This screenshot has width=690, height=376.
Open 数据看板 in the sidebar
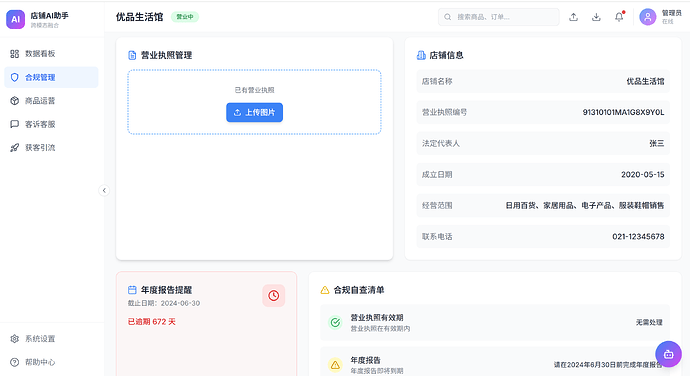[x=51, y=54]
